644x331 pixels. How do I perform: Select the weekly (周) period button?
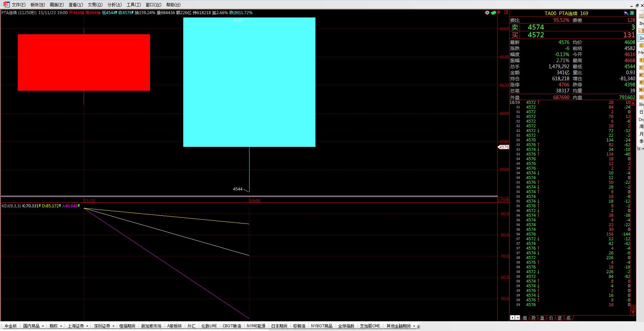(641, 127)
